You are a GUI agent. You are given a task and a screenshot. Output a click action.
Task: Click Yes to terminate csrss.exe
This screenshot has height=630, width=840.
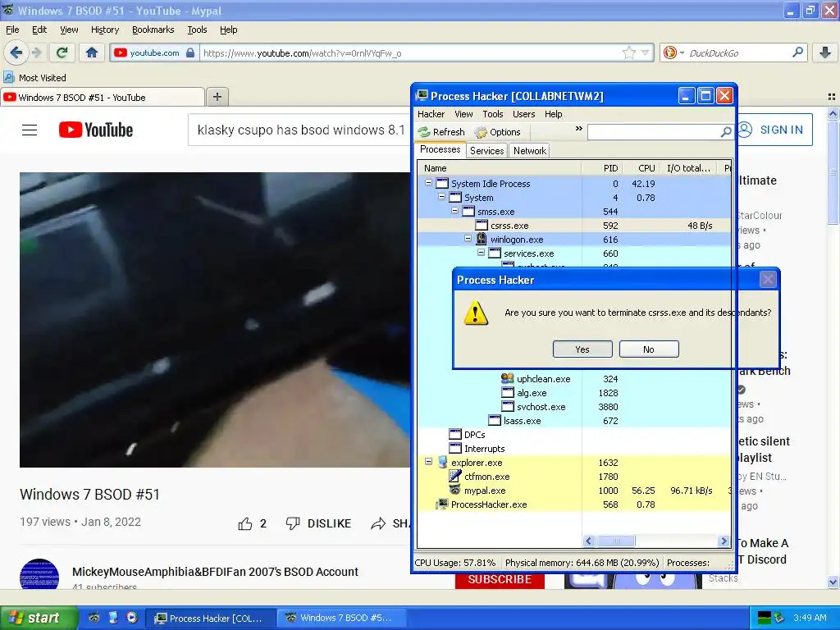point(582,349)
